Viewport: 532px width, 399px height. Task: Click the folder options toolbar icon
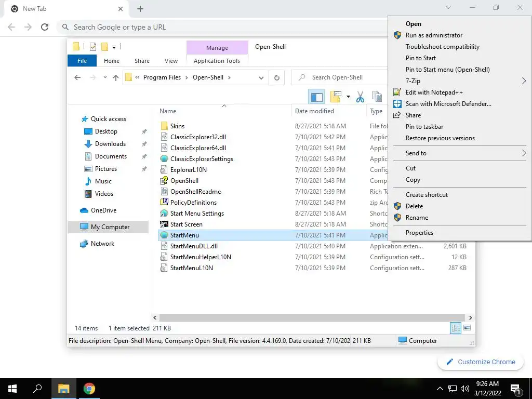click(x=336, y=97)
